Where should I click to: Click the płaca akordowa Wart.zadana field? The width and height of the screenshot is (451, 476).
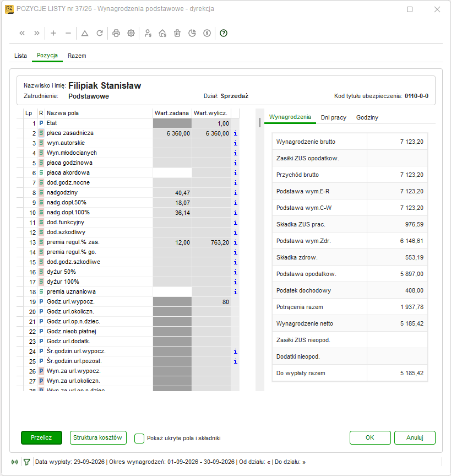pyautogui.click(x=172, y=173)
